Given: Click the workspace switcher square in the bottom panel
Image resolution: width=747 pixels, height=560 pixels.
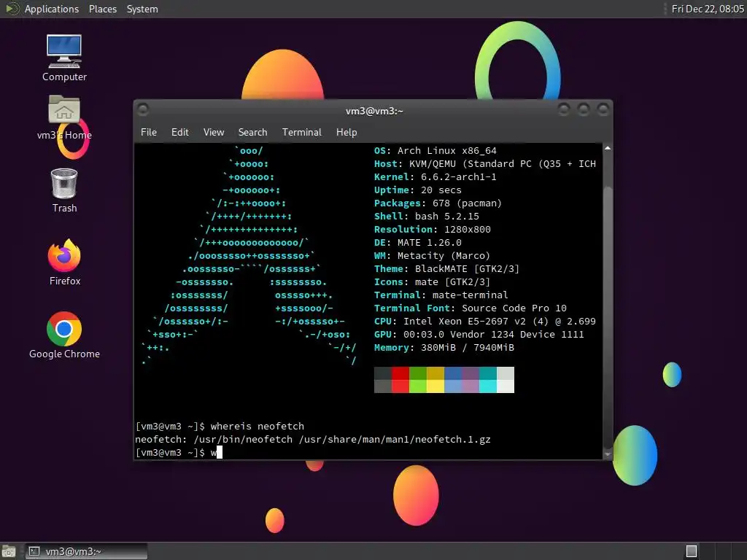Looking at the screenshot, I should pyautogui.click(x=692, y=551).
